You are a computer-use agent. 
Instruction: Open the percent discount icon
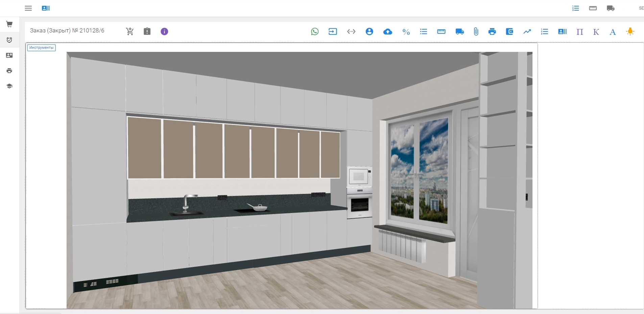pos(406,32)
